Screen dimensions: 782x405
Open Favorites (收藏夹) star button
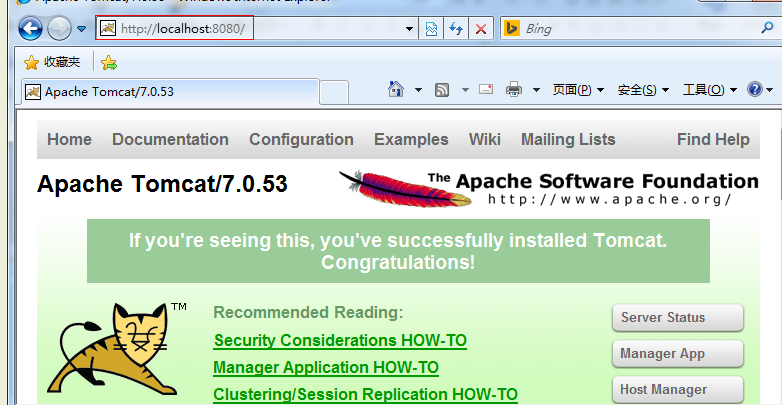(52, 62)
